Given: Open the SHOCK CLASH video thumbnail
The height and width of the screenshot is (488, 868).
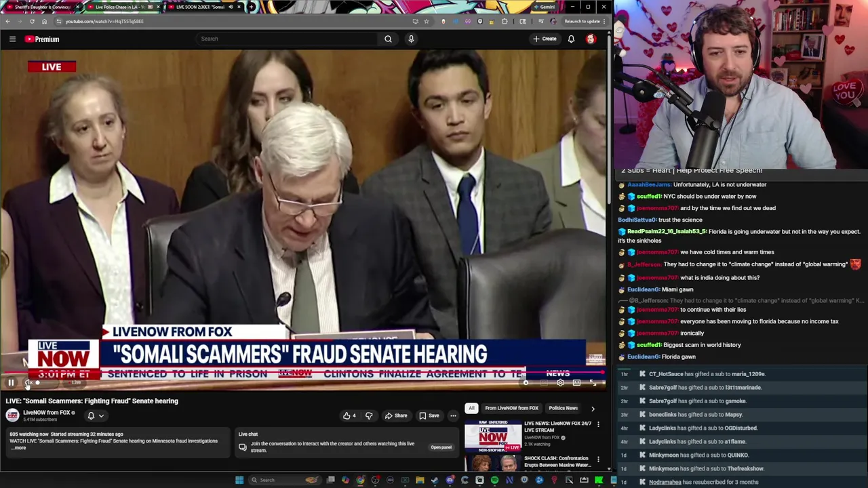Looking at the screenshot, I should [x=493, y=464].
